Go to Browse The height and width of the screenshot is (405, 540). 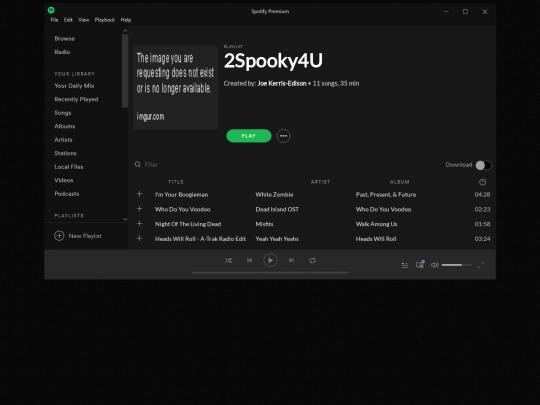[x=65, y=39]
